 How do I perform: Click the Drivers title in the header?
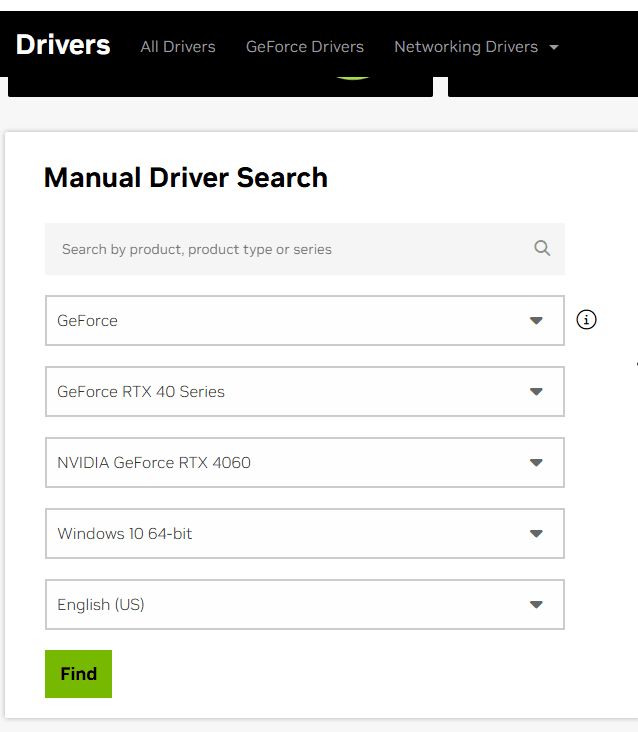63,45
